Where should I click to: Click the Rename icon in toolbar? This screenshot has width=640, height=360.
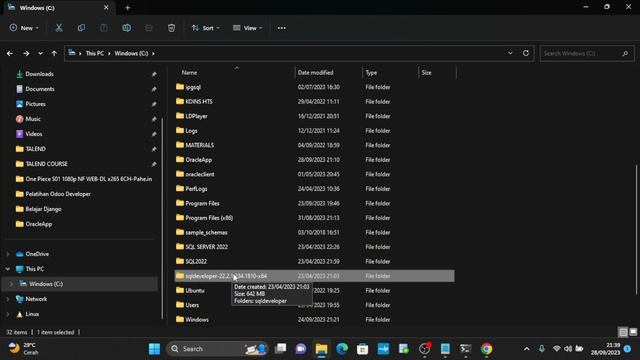127,28
